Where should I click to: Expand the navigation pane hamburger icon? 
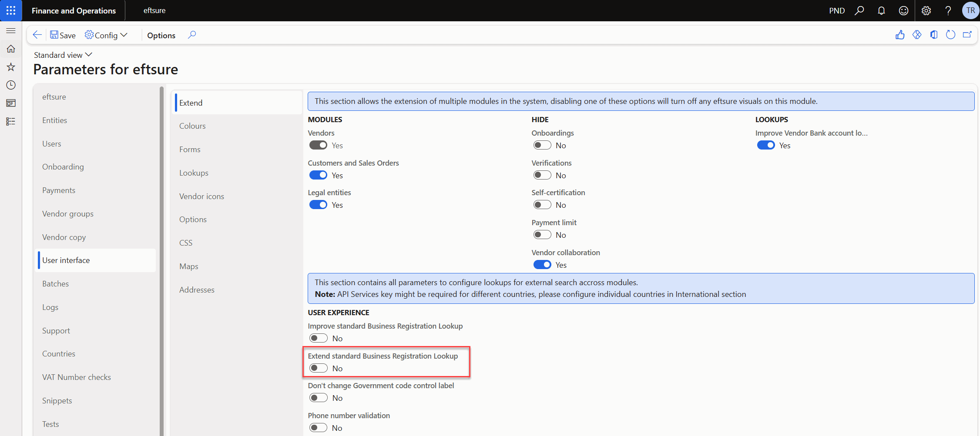point(11,31)
